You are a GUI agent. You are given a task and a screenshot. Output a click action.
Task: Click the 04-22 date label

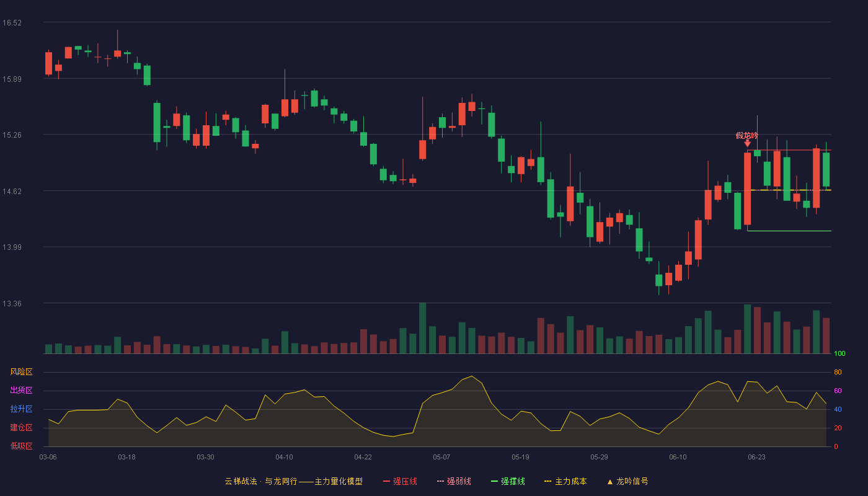[363, 457]
